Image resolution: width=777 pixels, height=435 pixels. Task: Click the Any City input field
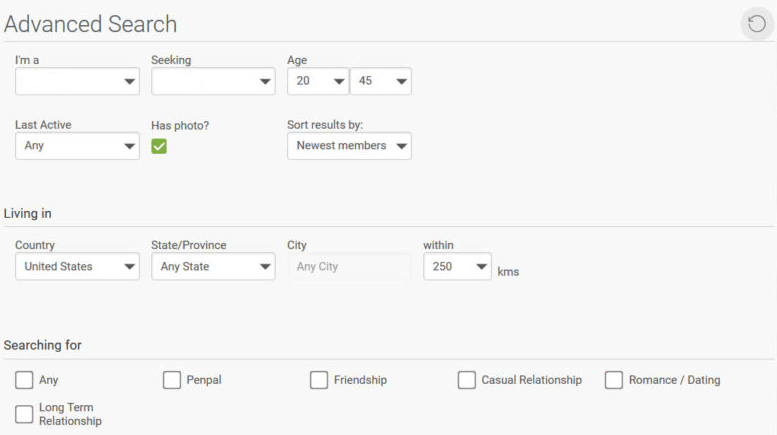coord(349,267)
